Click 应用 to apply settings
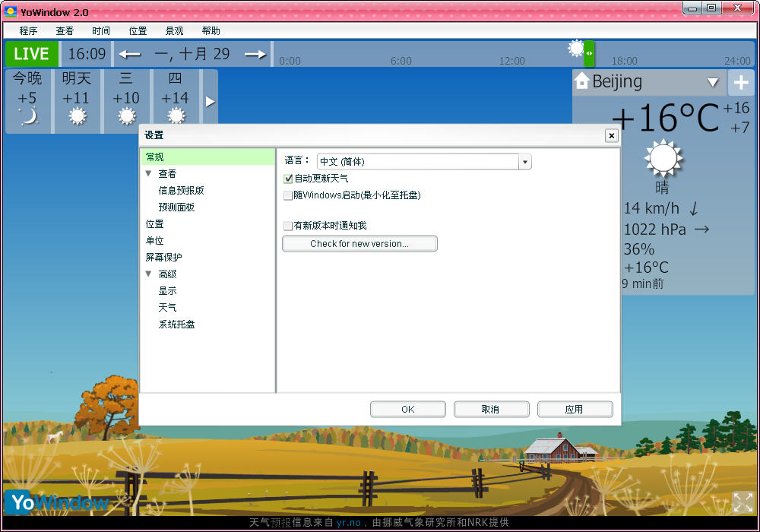 575,410
